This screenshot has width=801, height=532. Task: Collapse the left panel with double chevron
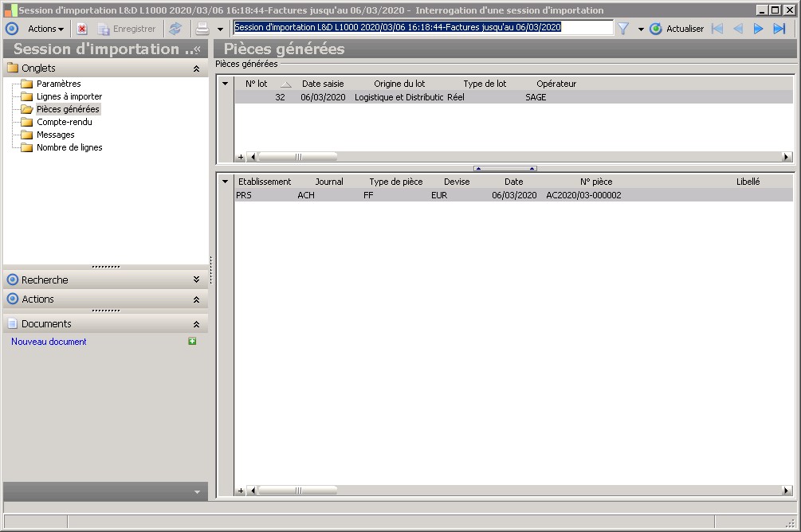pyautogui.click(x=197, y=49)
